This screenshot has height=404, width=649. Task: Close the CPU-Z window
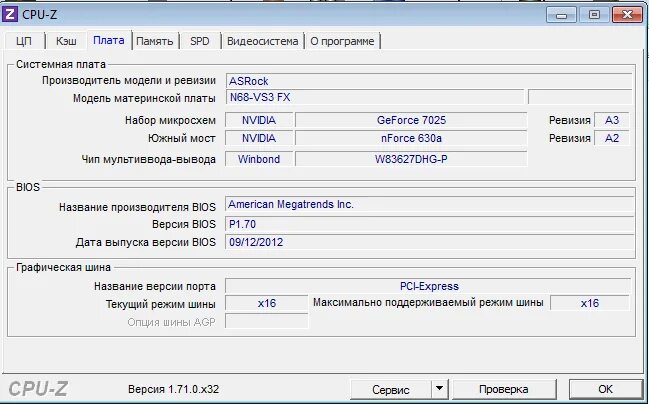coord(627,15)
